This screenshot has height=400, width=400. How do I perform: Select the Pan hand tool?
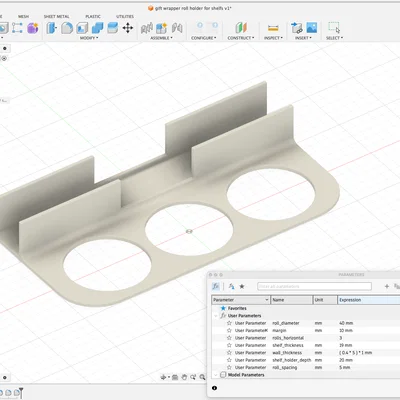coord(184,377)
